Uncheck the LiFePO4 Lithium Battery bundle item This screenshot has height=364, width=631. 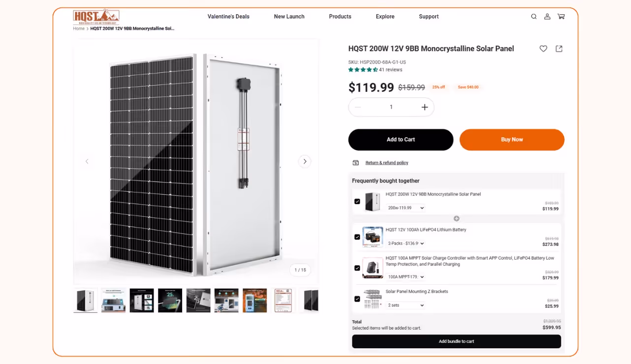[x=357, y=237]
